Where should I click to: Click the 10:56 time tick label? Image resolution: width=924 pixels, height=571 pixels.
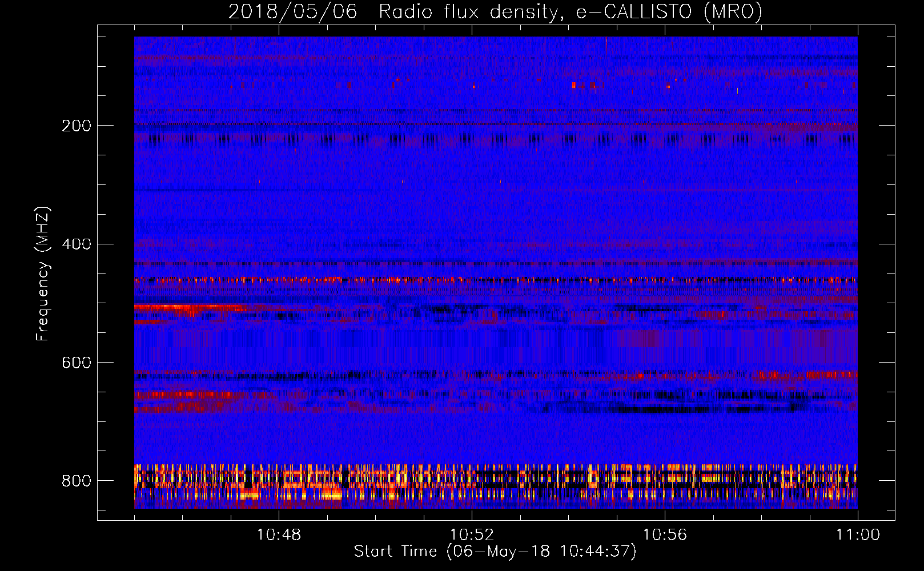pyautogui.click(x=665, y=534)
